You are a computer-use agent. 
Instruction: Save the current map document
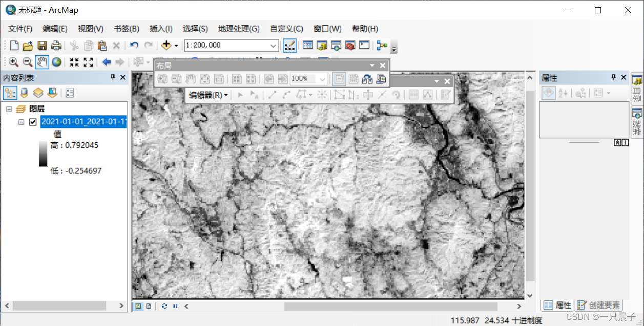(x=42, y=45)
